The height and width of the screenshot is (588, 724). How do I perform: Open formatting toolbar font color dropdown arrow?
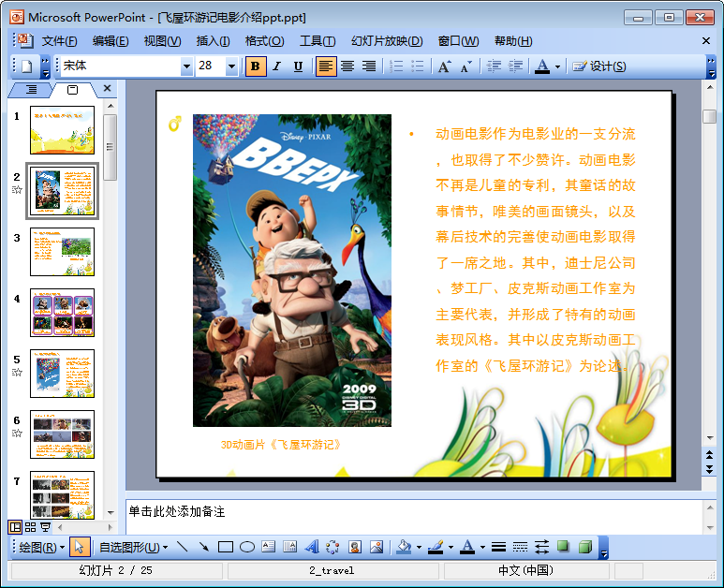pos(558,66)
